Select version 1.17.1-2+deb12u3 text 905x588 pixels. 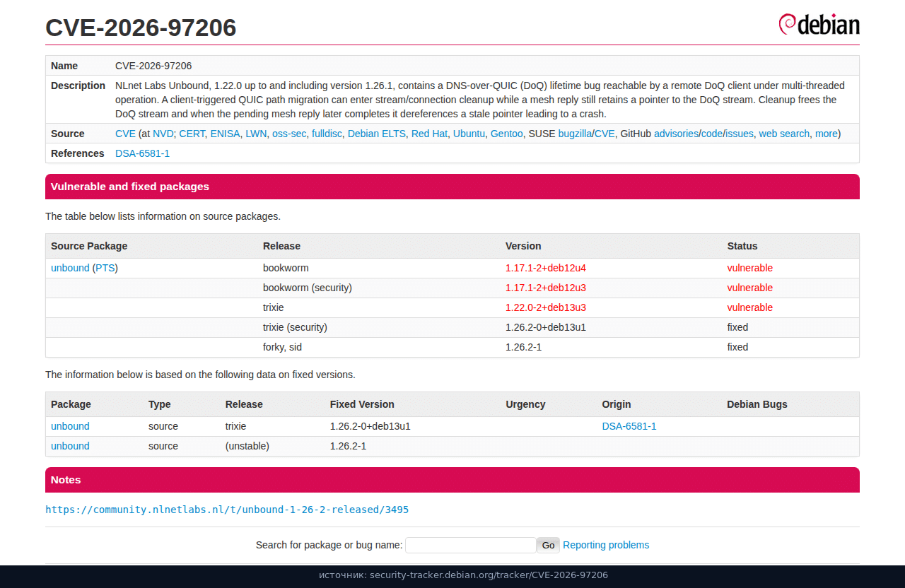(x=546, y=288)
